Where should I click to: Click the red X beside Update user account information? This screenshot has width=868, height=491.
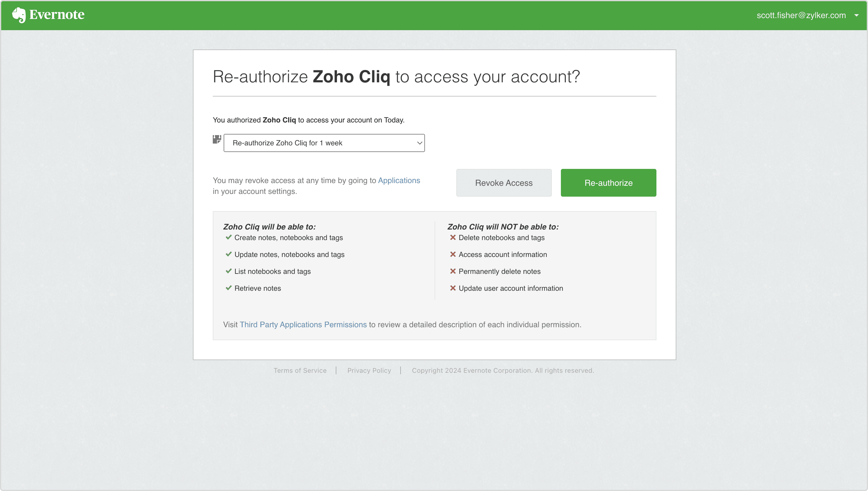(x=452, y=288)
